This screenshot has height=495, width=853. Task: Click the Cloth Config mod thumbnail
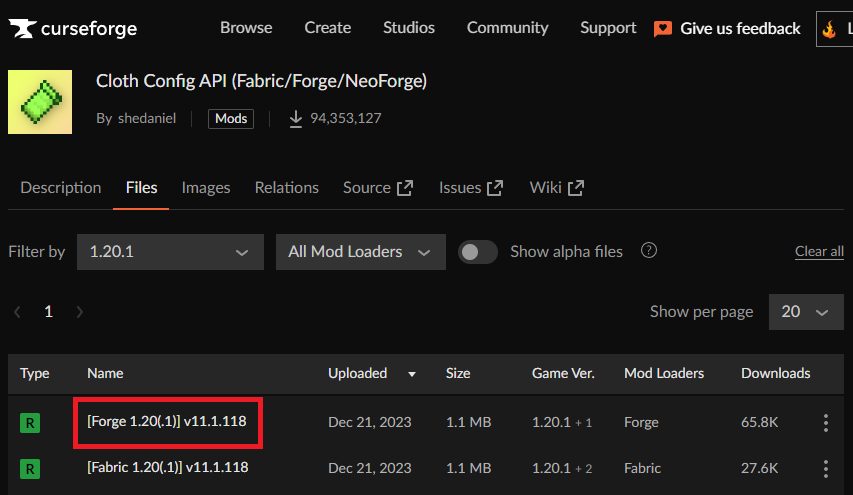(40, 102)
